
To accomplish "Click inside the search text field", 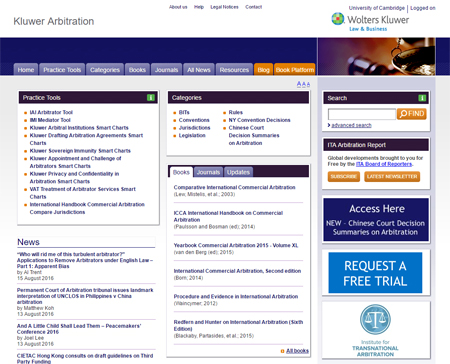I will (362, 114).
